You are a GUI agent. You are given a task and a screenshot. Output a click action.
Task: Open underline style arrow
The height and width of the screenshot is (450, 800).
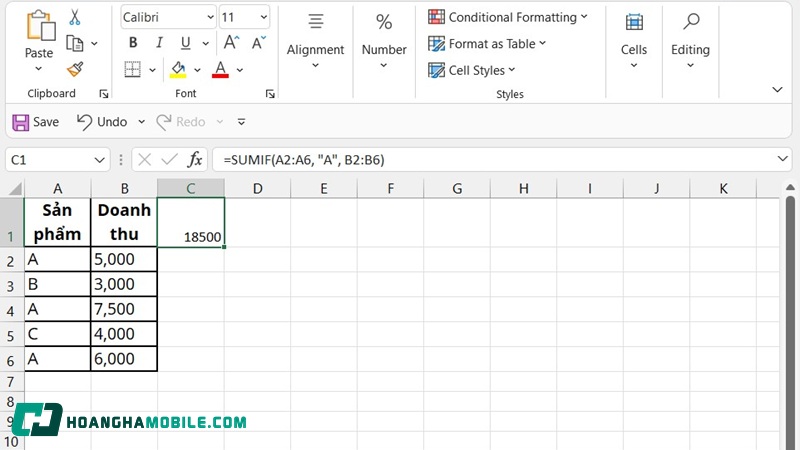206,44
